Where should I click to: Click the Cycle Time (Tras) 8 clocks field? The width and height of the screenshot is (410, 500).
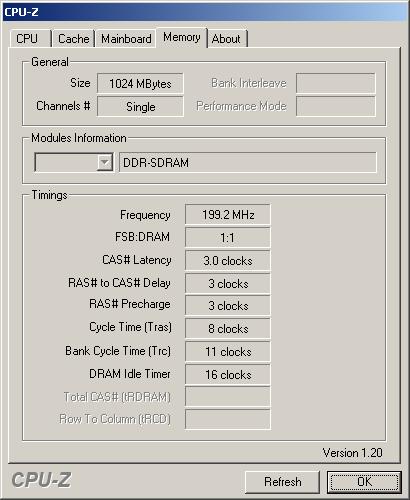pyautogui.click(x=228, y=329)
